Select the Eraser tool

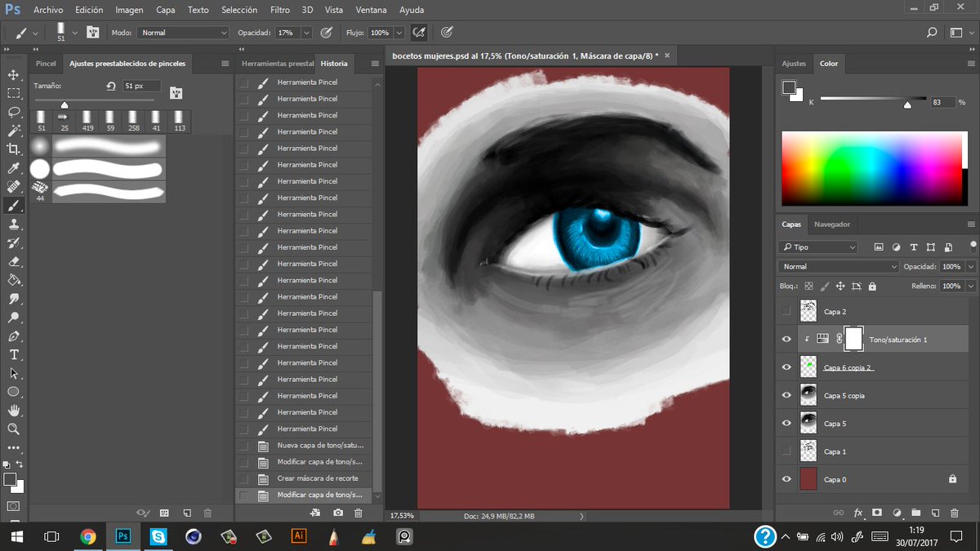pos(13,262)
